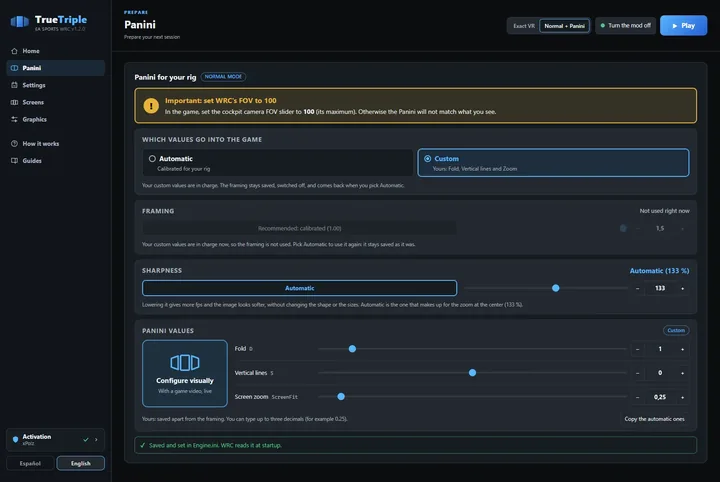The image size is (720, 482).
Task: Decrease the Screen zoom value
Action: (x=637, y=397)
